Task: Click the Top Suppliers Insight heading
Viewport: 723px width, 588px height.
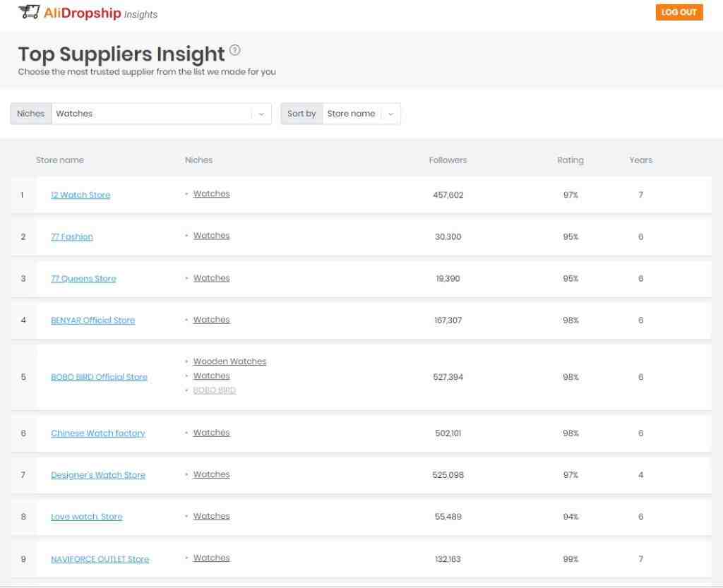Action: point(121,54)
